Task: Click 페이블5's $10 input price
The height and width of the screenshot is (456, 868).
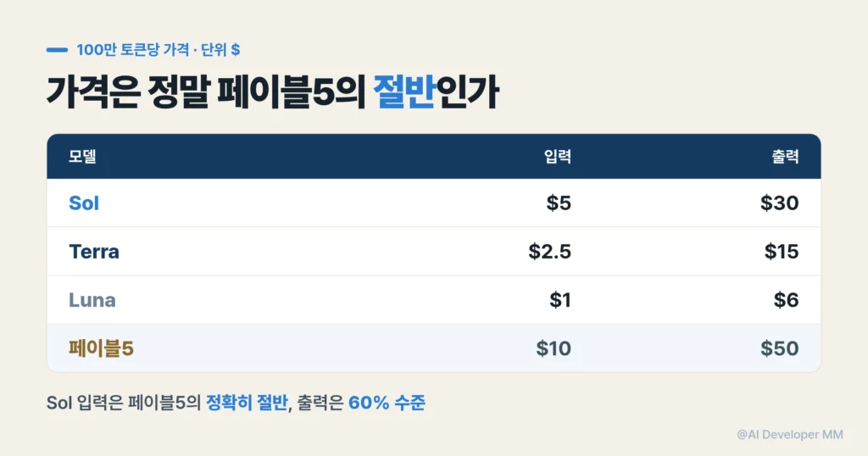Action: coord(554,348)
